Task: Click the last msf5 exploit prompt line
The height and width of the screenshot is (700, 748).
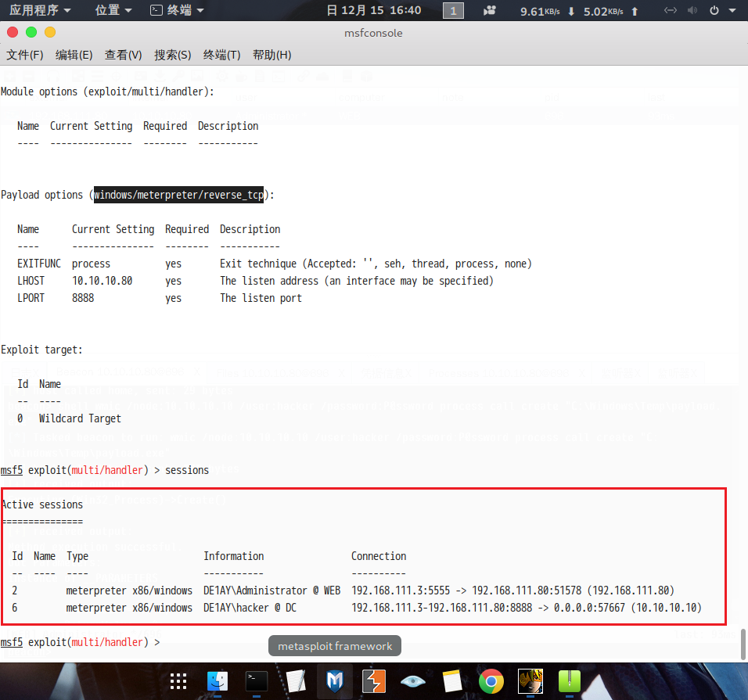Action: pos(80,642)
